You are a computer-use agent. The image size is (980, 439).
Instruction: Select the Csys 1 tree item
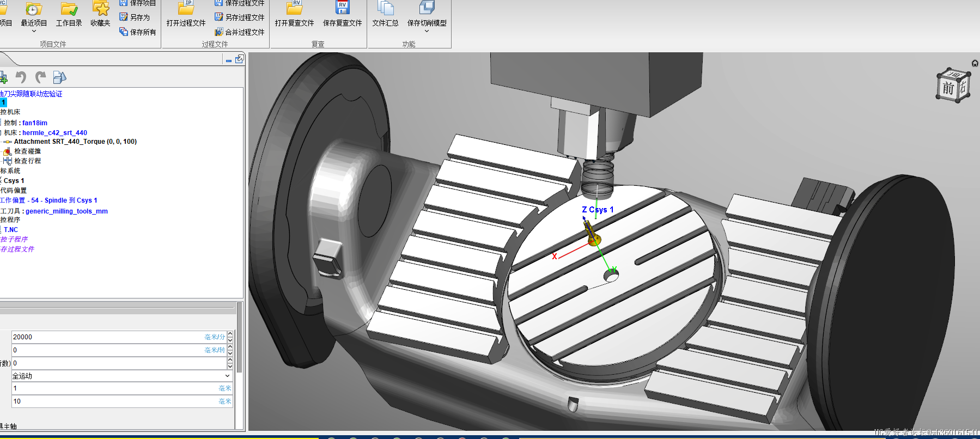point(14,181)
